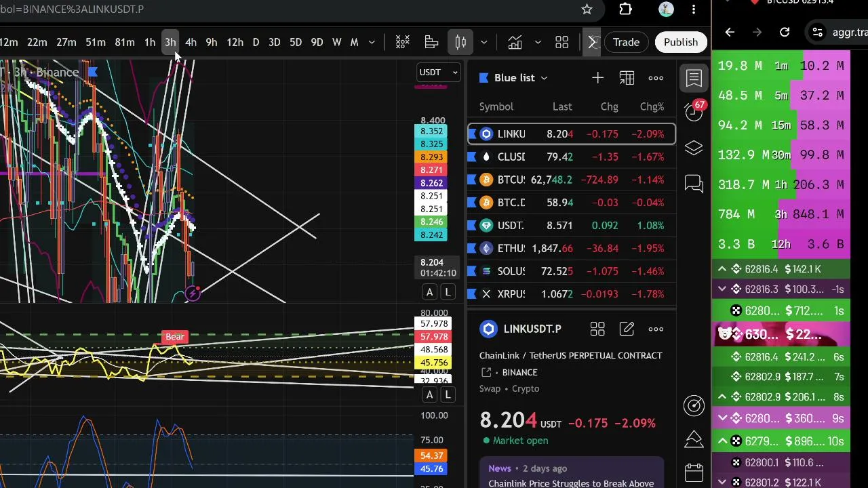The image size is (868, 488).
Task: Click the edit note icon for LINKUSDT.P
Action: 627,329
